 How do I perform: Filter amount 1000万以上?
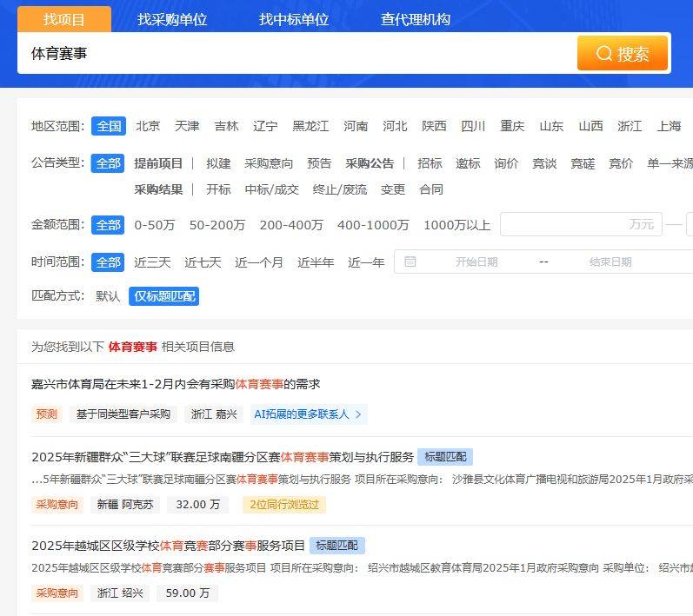click(457, 225)
